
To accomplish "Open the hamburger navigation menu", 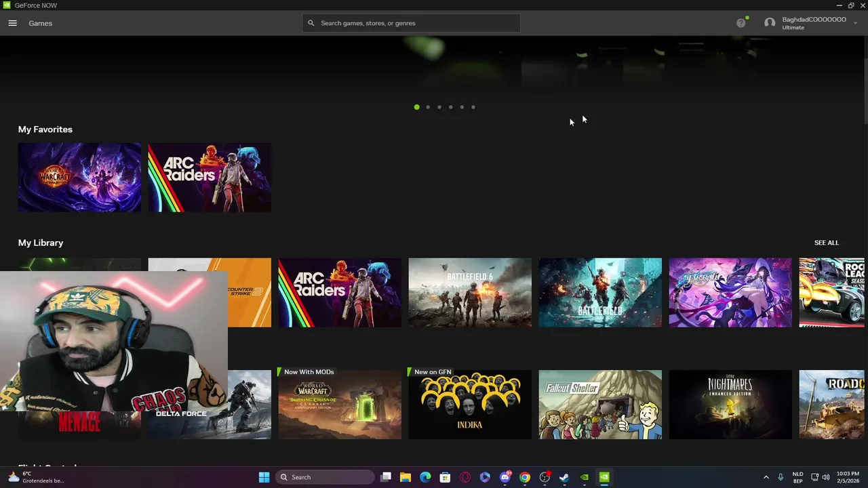I will tap(12, 23).
